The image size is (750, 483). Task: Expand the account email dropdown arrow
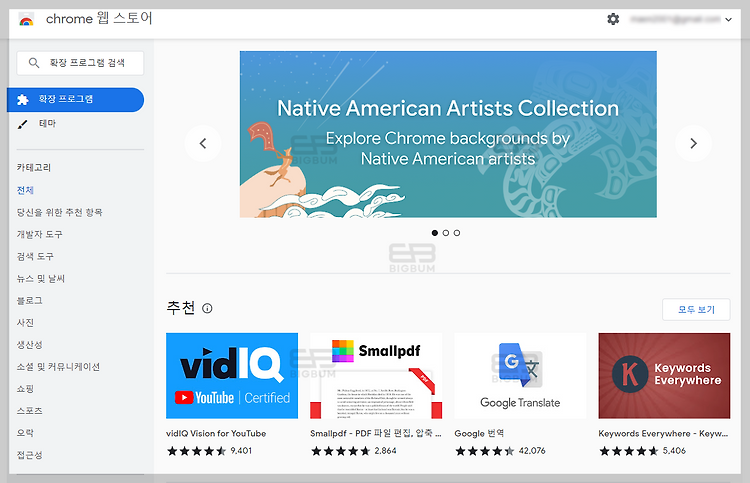[728, 20]
